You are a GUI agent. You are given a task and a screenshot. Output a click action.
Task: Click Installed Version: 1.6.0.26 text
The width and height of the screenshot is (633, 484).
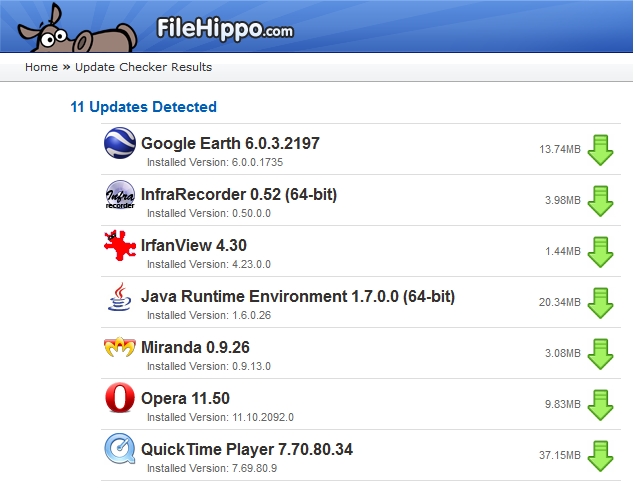(209, 315)
